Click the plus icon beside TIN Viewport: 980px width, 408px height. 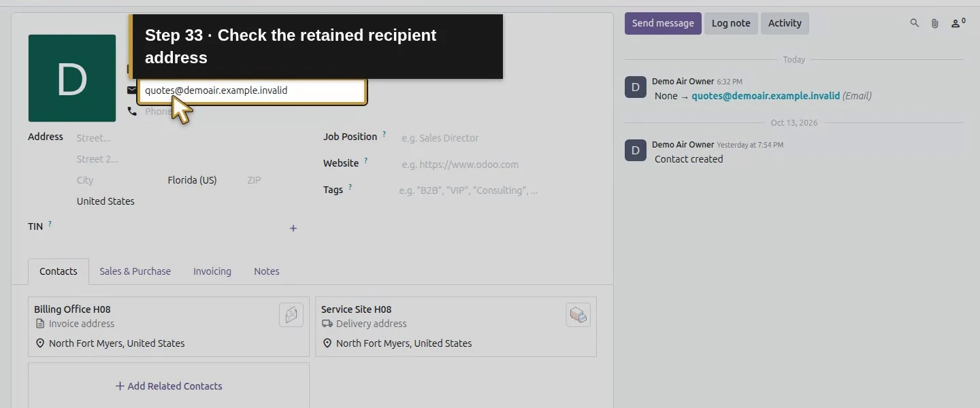[293, 228]
